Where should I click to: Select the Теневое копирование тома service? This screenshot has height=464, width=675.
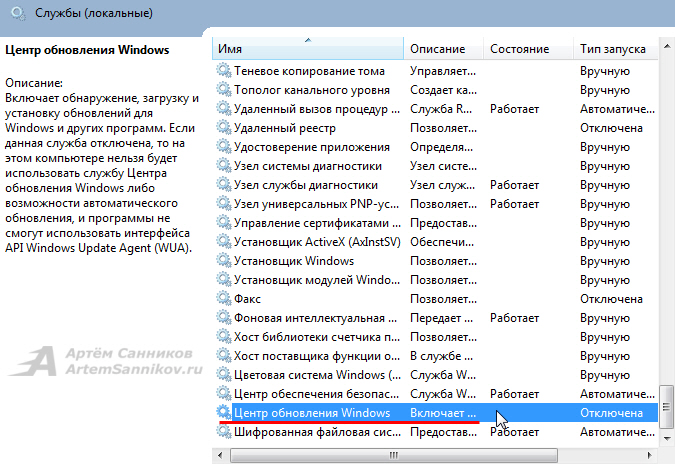coord(309,71)
